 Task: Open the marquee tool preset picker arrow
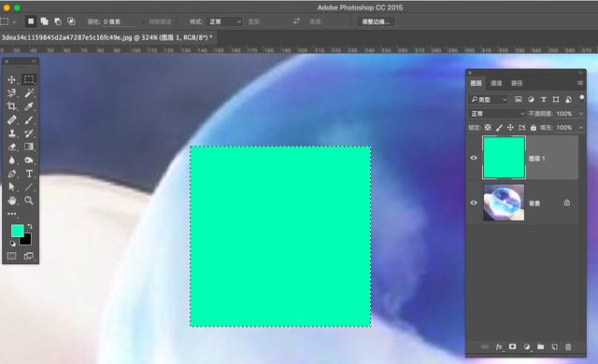[x=15, y=22]
